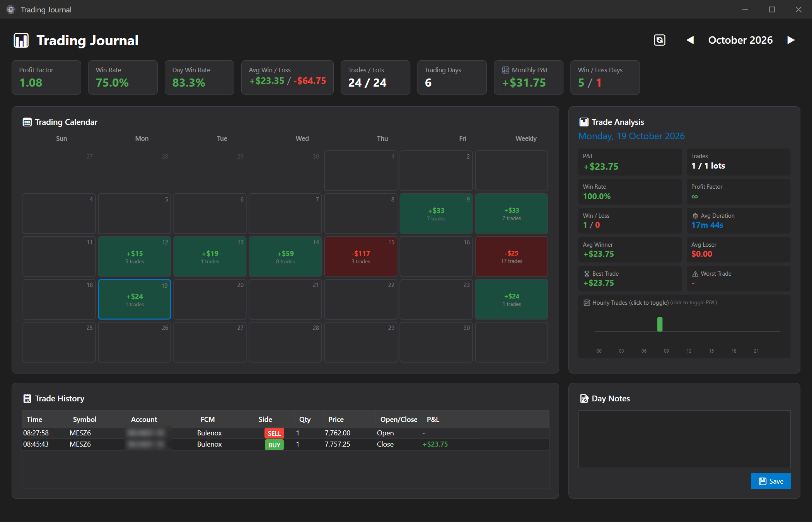Click the +$23.75 P&L table cell

coord(435,444)
